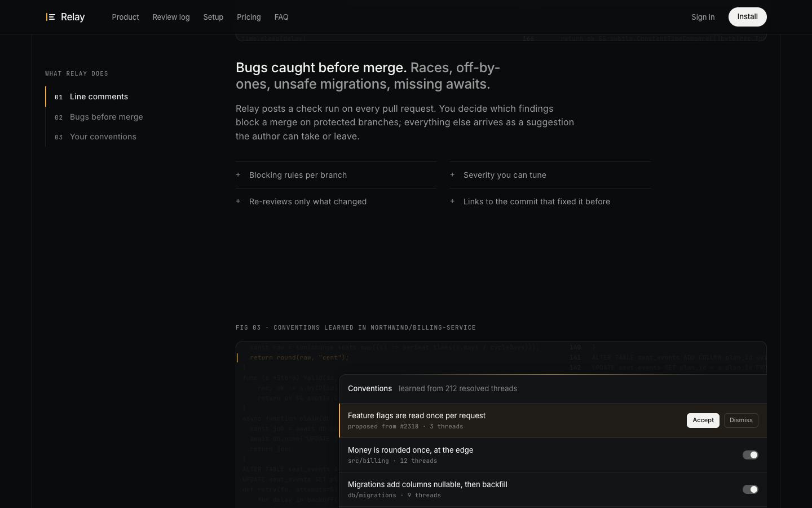
Task: Toggle Migrations add columns nullable convention
Action: click(x=750, y=489)
